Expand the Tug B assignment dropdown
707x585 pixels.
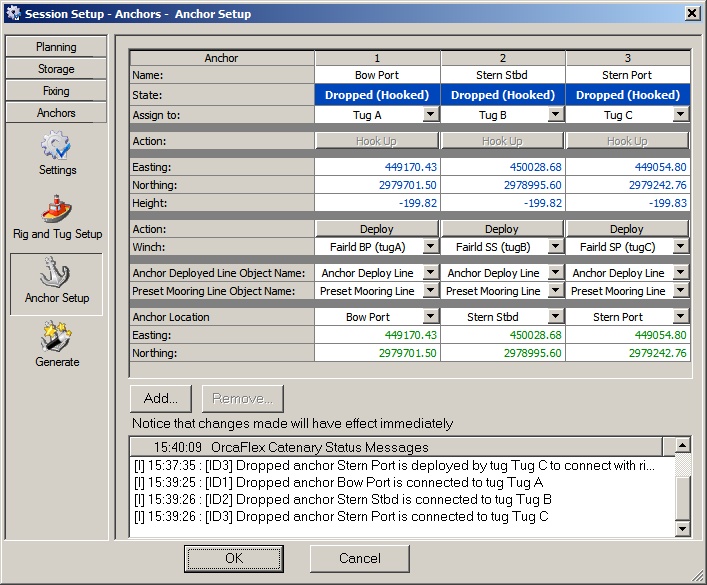click(x=555, y=115)
